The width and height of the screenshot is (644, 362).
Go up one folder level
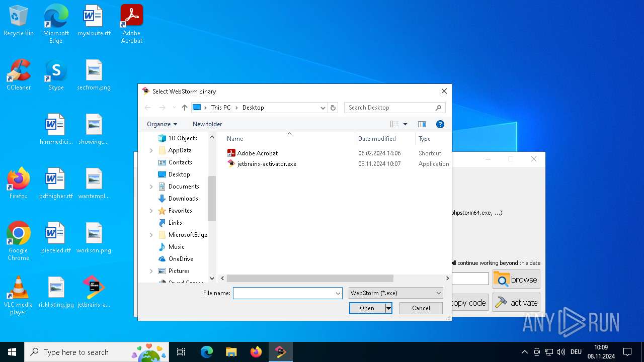(x=185, y=108)
